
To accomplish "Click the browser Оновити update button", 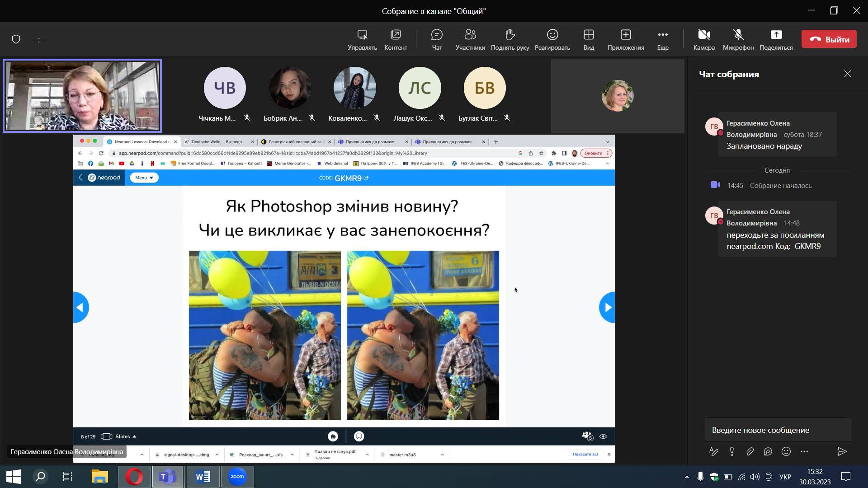I will tap(596, 153).
